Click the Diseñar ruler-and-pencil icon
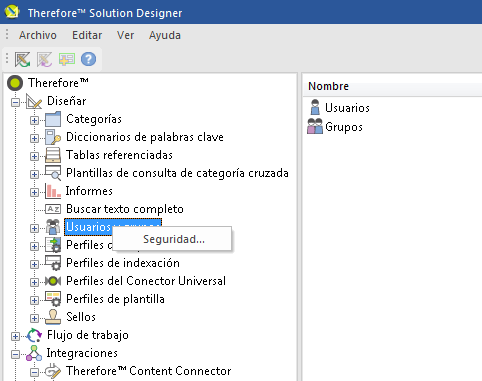Viewport: 482px width, 381px height. tap(34, 101)
